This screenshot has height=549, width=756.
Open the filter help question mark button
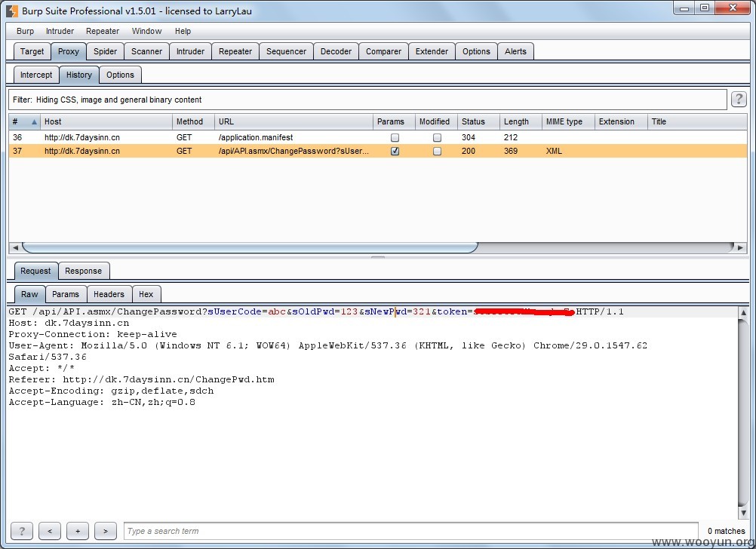[x=739, y=100]
